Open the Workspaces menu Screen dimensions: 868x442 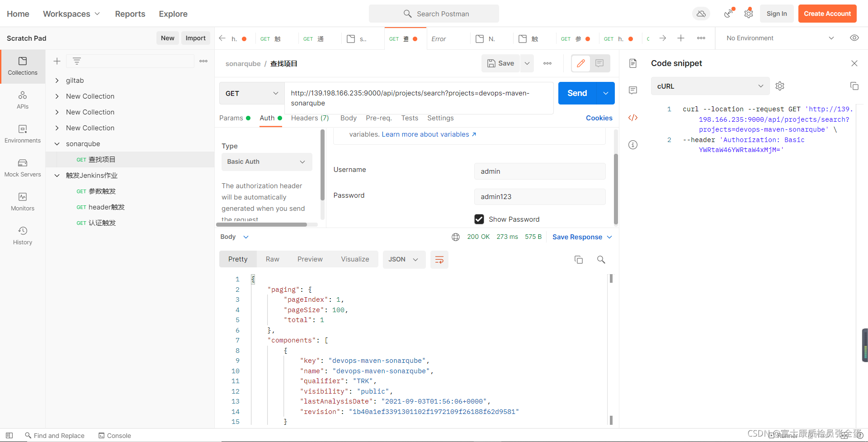coord(71,14)
